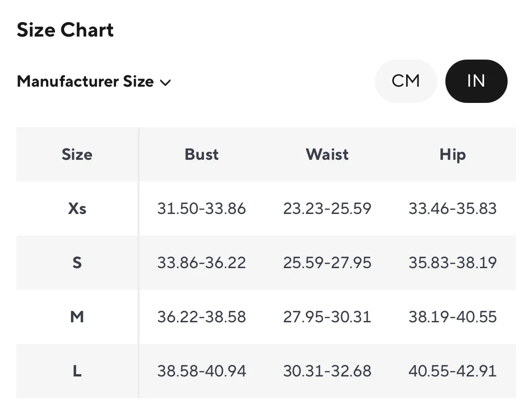Switch units to CM
532x404 pixels.
tap(406, 81)
